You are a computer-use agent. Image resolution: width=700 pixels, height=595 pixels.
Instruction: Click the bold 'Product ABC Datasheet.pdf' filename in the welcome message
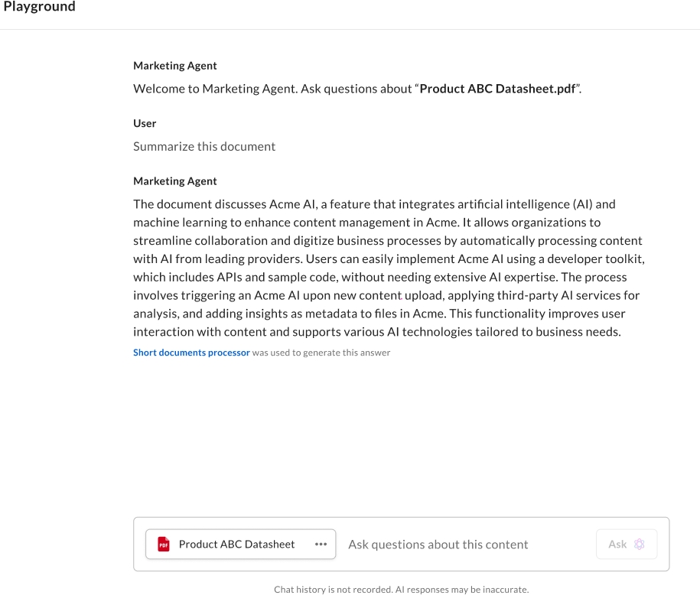tap(497, 89)
